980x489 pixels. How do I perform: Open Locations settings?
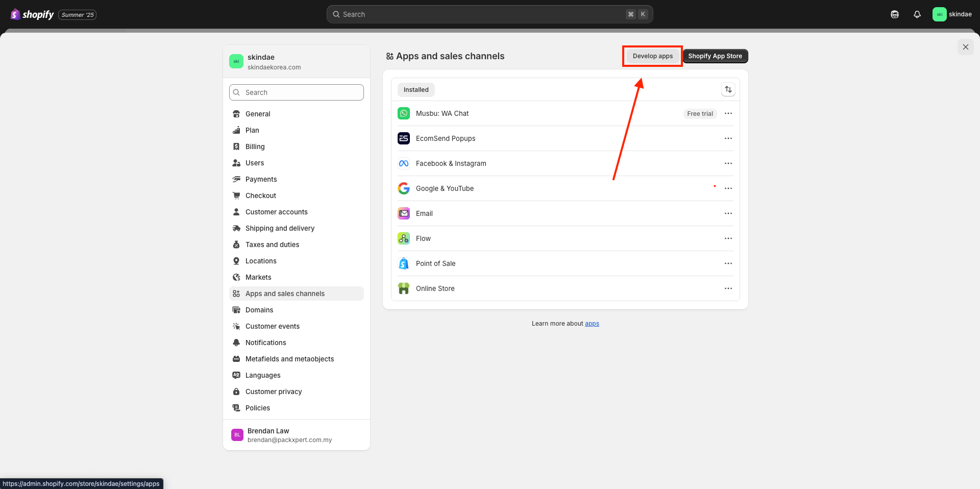(x=297, y=261)
